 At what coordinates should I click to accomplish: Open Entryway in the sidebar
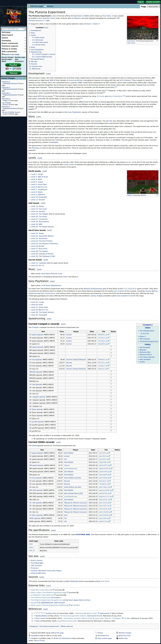click(6, 32)
